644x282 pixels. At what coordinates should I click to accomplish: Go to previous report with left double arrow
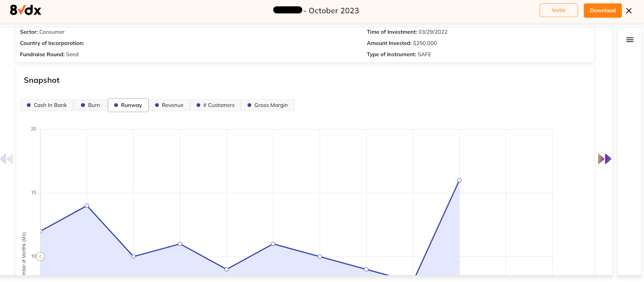coord(6,159)
